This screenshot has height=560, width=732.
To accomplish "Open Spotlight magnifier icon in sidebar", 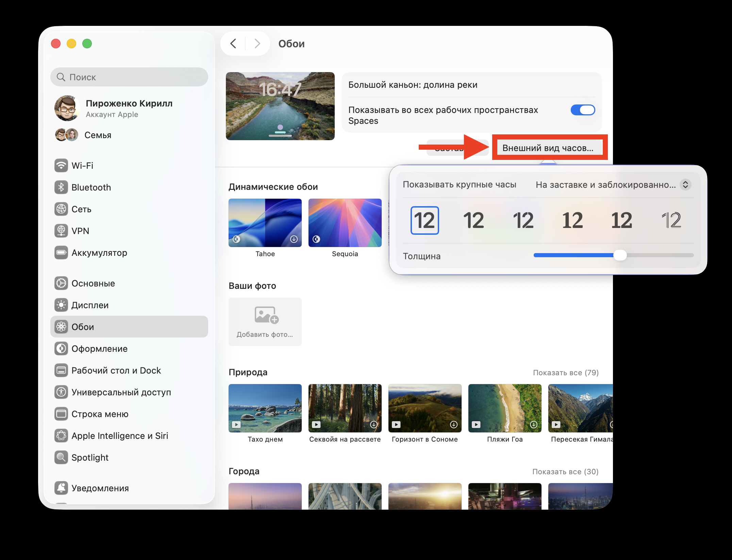I will click(61, 458).
